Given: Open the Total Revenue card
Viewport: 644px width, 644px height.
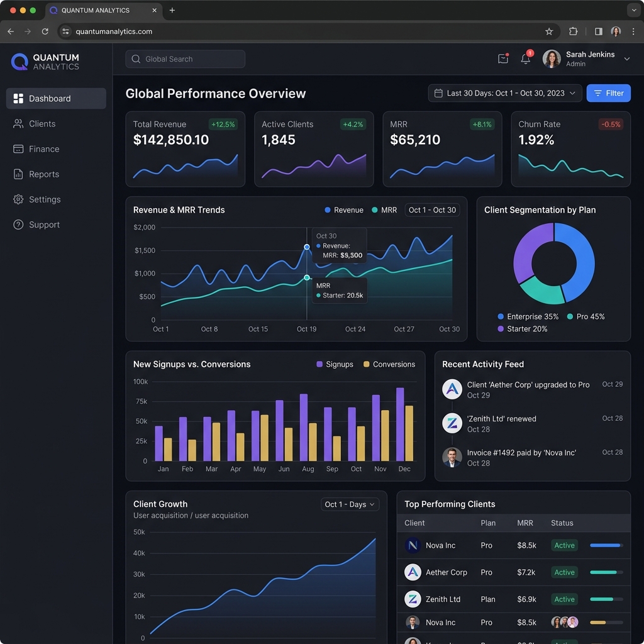Looking at the screenshot, I should [186, 149].
